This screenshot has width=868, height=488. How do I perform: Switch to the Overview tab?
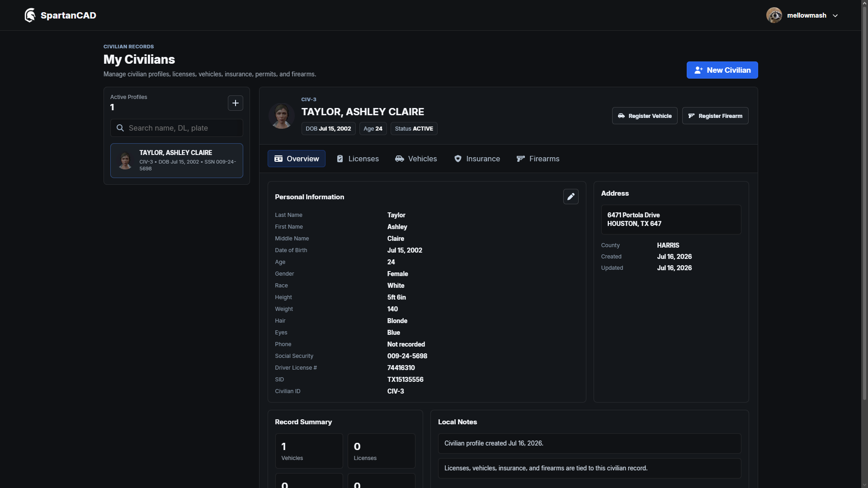(297, 159)
